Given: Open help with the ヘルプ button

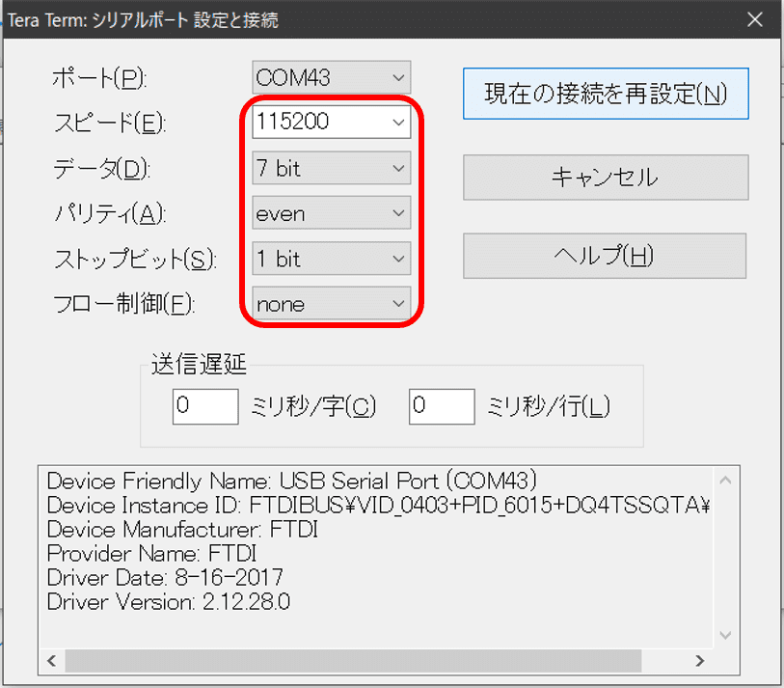Looking at the screenshot, I should [x=605, y=256].
